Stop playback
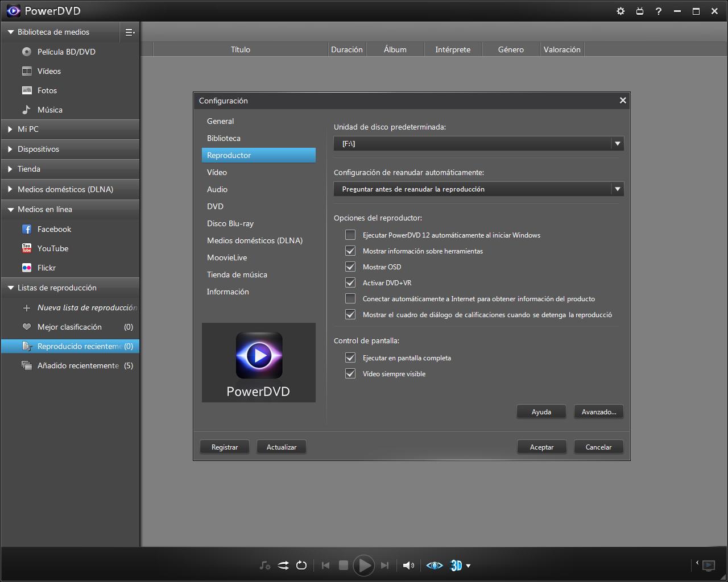This screenshot has height=582, width=728. click(x=344, y=565)
